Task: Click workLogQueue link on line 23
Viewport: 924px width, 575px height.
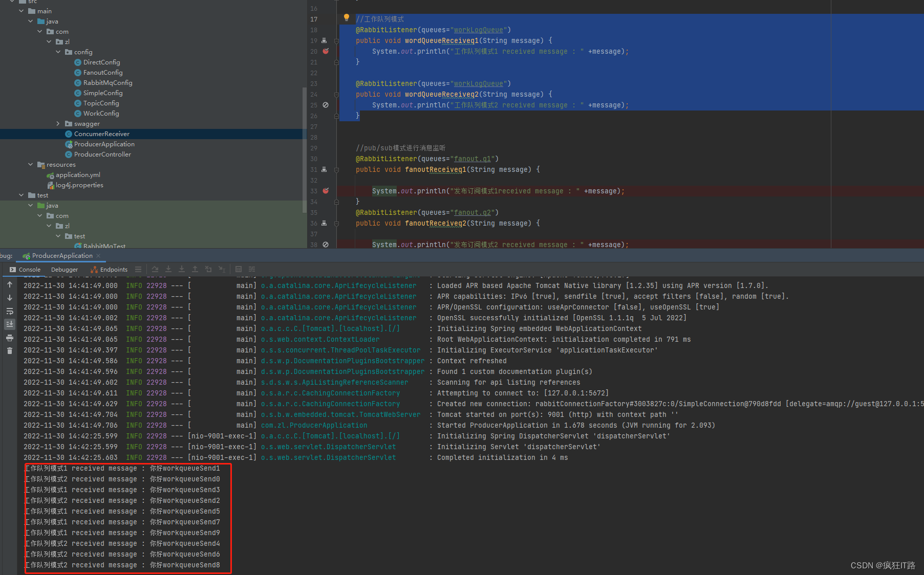Action: [479, 83]
